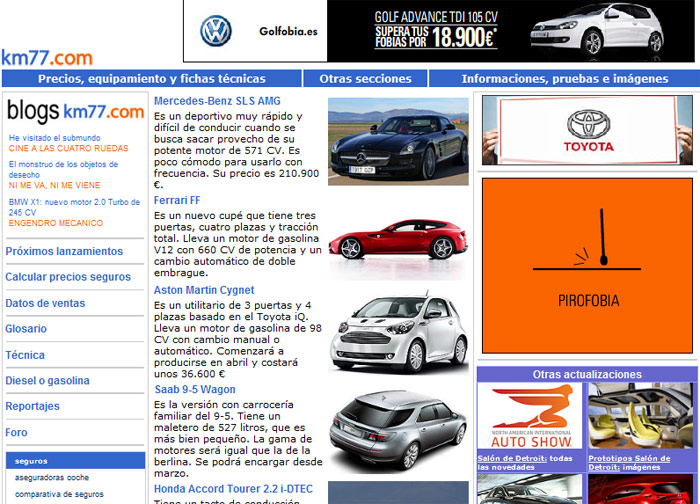Click the black Mercedes SLS AMG photo

click(x=398, y=142)
